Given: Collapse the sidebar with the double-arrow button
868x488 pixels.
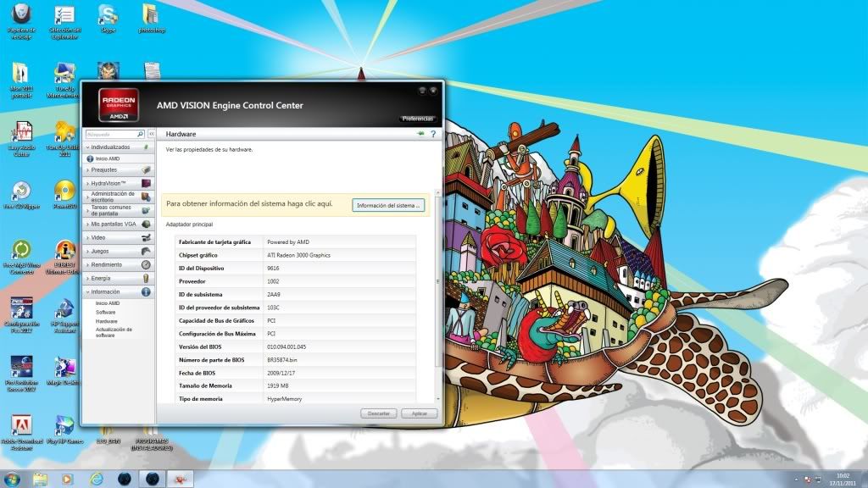Looking at the screenshot, I should [151, 134].
